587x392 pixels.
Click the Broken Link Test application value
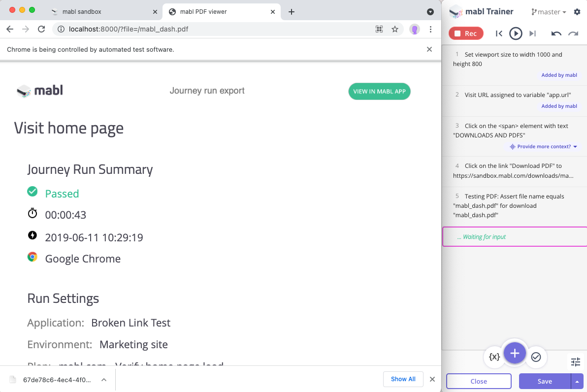(130, 323)
